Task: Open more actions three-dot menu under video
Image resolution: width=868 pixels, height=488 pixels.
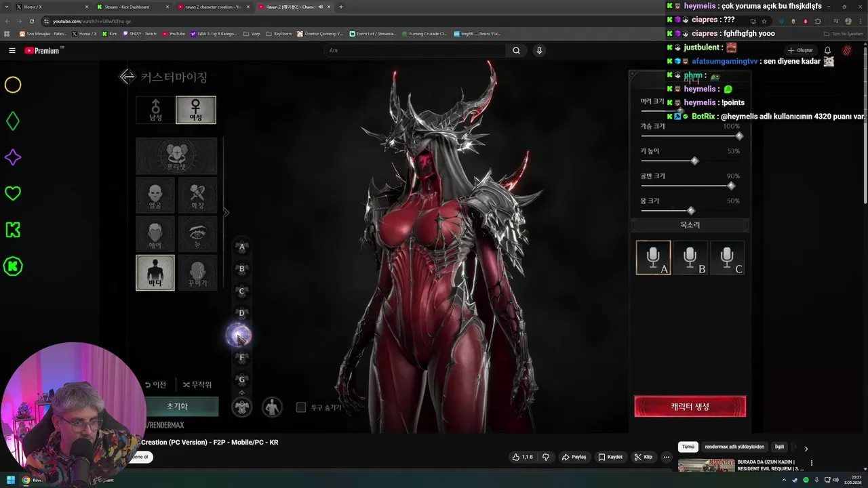Action: coord(667,457)
